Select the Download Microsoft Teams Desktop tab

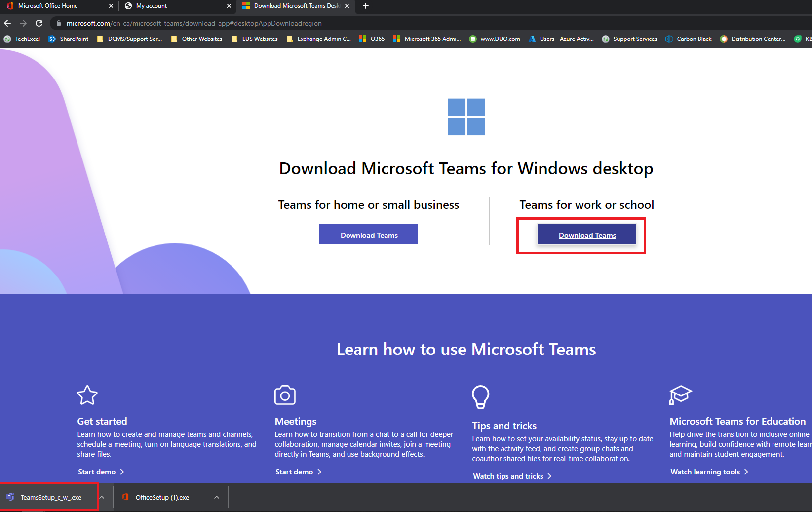pyautogui.click(x=296, y=6)
